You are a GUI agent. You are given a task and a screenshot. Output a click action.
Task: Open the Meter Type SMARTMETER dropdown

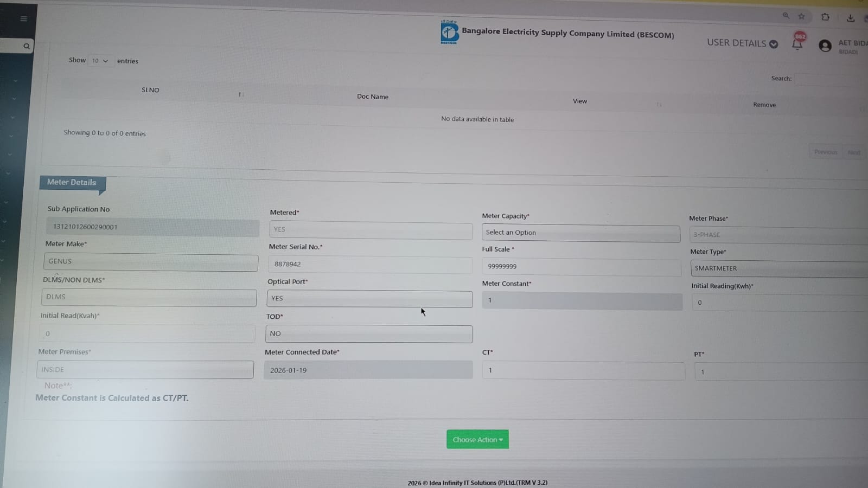pos(779,269)
